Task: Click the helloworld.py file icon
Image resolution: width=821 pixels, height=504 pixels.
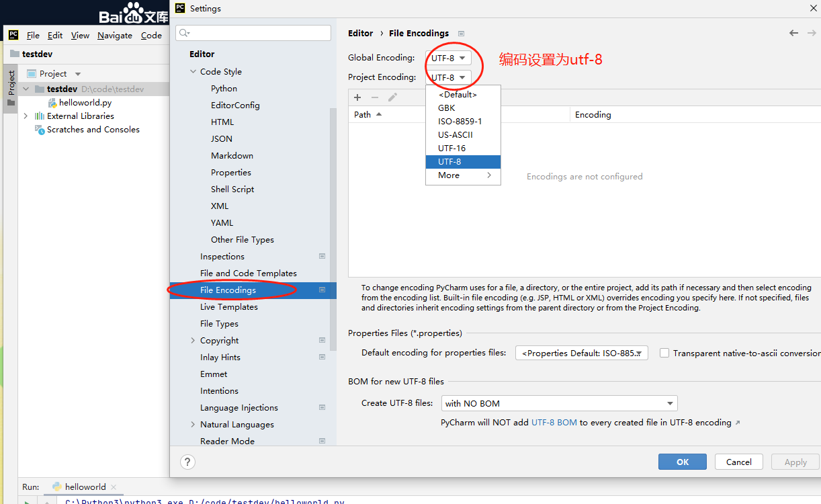Action: click(52, 103)
